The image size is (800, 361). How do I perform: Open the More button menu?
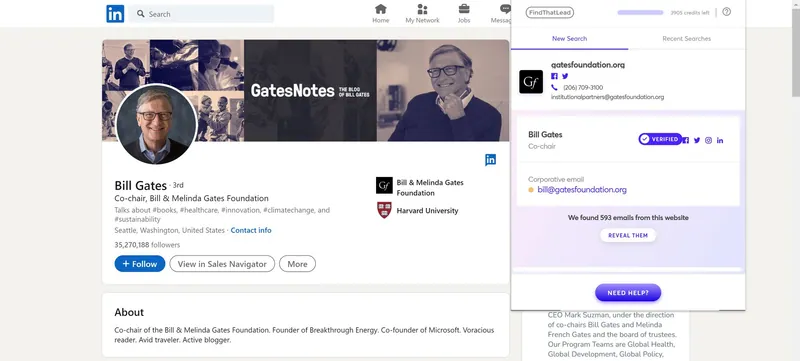(297, 264)
